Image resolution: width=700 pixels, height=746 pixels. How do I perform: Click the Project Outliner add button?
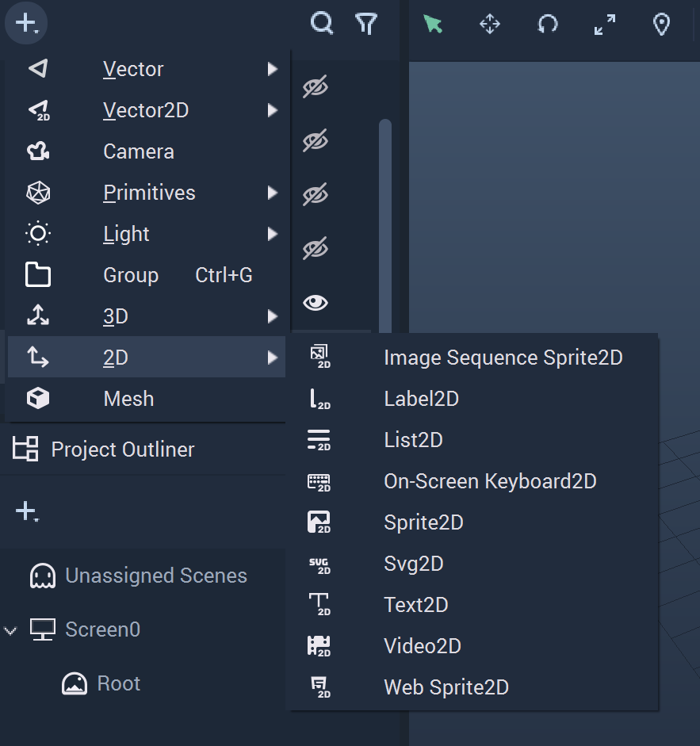pos(27,512)
